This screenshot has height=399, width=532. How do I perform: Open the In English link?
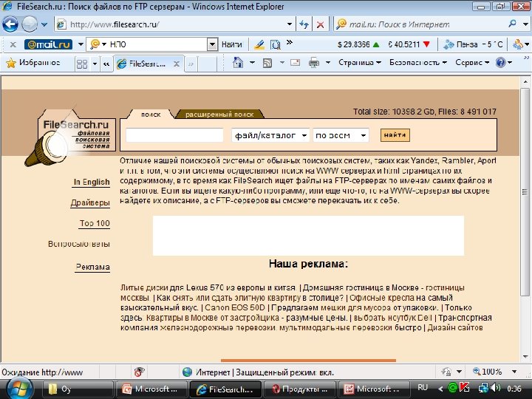click(92, 183)
